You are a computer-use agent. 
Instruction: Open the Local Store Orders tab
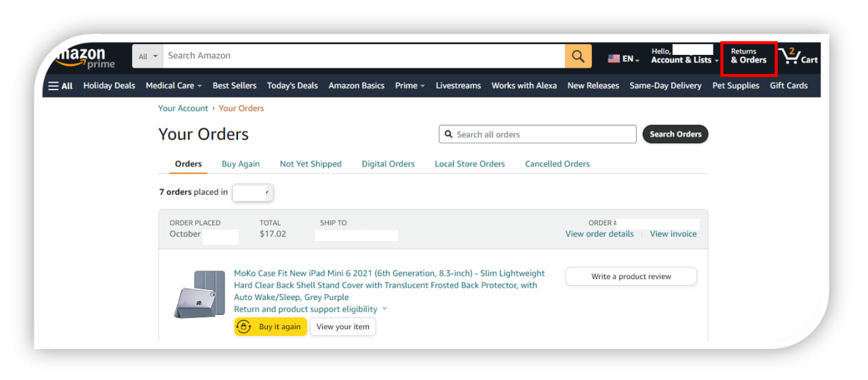point(470,164)
